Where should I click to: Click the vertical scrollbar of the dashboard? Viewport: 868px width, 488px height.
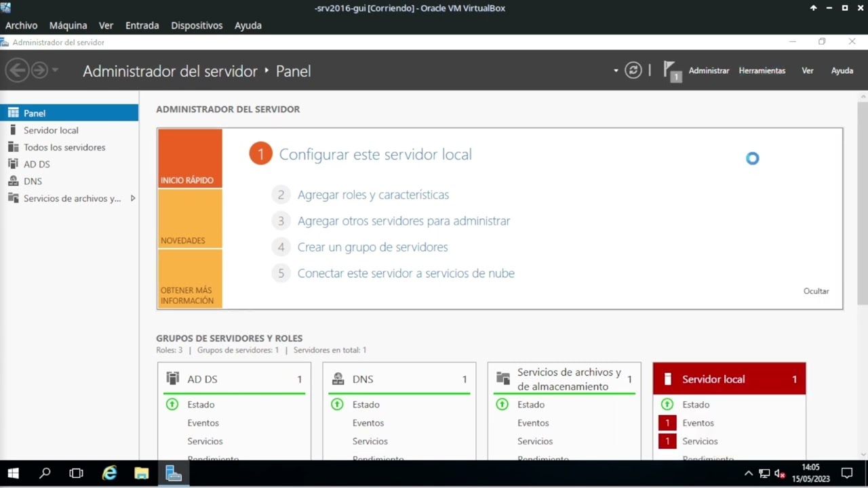pyautogui.click(x=862, y=203)
